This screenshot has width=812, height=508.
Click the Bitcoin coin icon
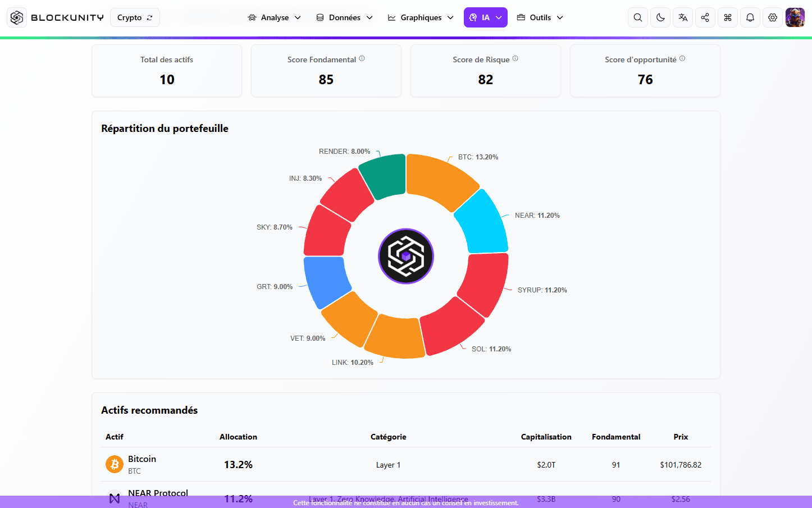[115, 464]
